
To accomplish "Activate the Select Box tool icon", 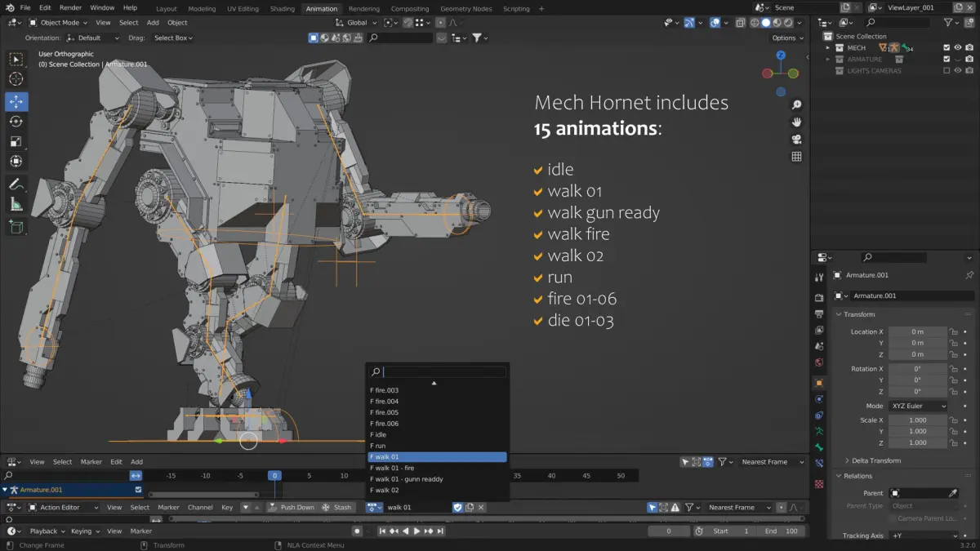I will 16,59.
